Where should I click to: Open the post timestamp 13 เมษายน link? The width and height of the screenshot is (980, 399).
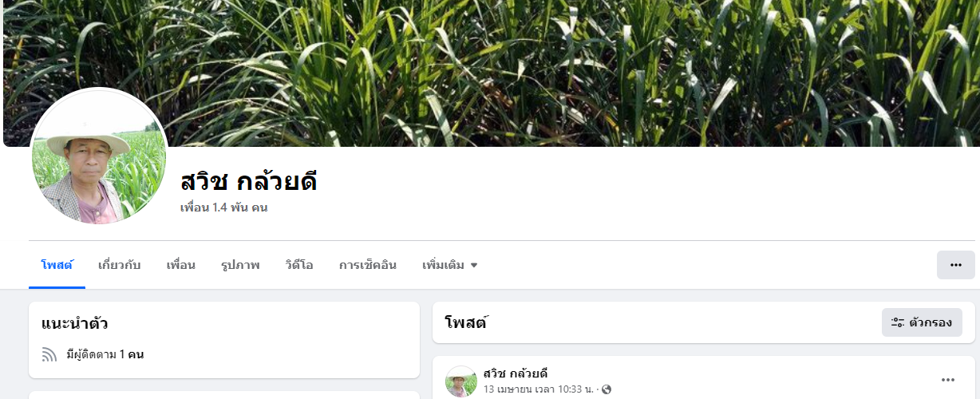(x=539, y=389)
